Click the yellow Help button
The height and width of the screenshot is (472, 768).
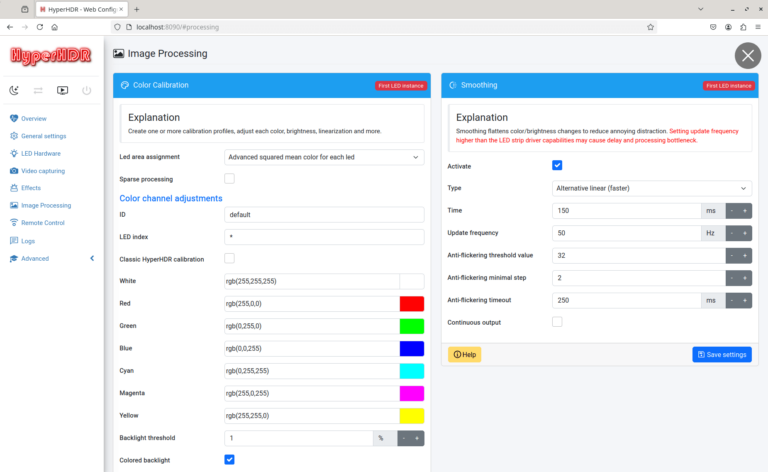tap(464, 354)
